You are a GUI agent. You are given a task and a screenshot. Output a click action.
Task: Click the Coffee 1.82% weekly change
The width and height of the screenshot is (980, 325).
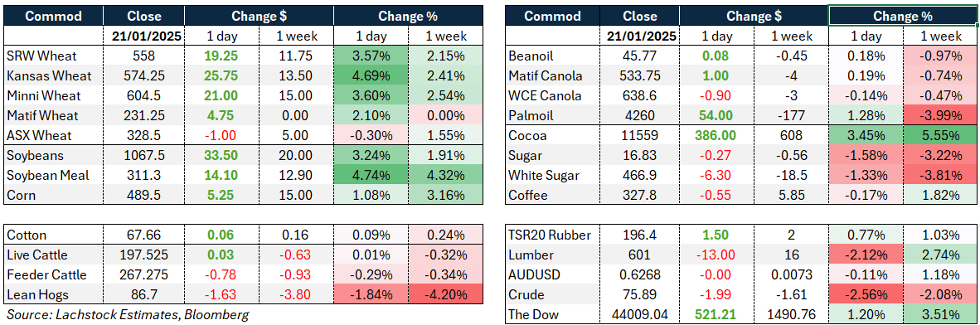pos(939,195)
